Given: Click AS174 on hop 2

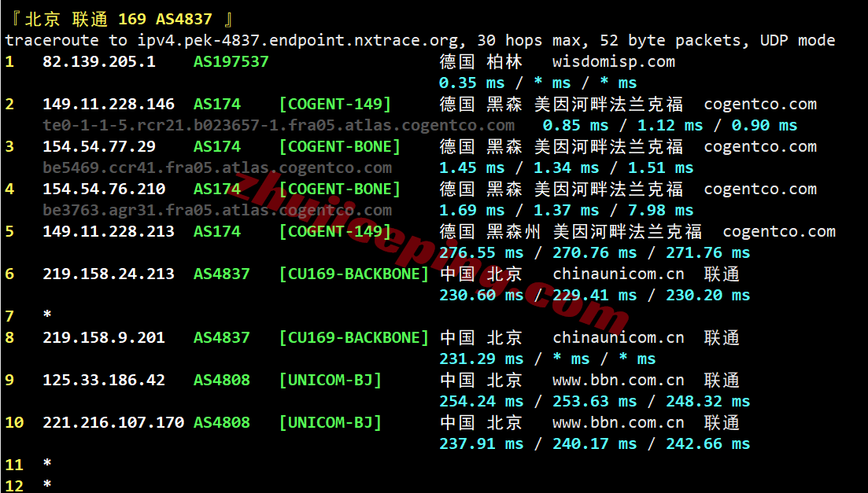Looking at the screenshot, I should [x=217, y=104].
